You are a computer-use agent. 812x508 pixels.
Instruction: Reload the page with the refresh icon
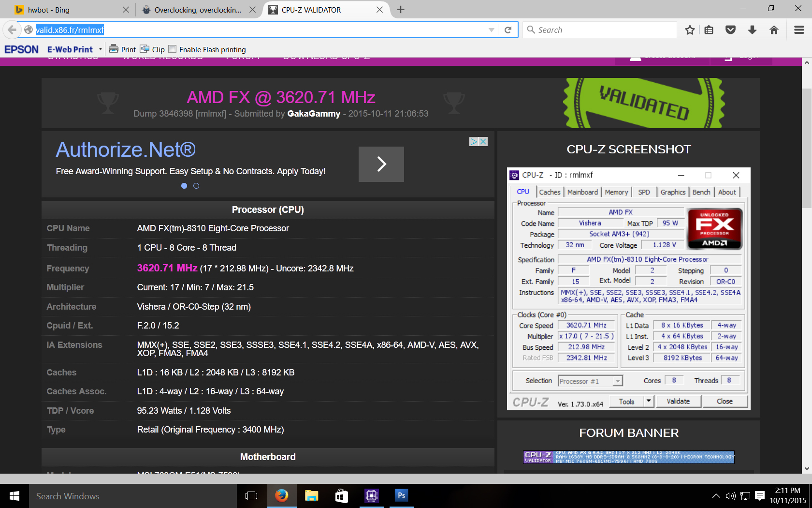(508, 30)
